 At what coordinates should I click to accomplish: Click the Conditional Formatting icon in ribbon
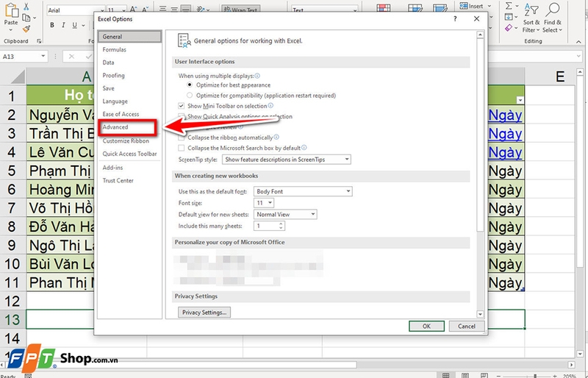coord(383,7)
